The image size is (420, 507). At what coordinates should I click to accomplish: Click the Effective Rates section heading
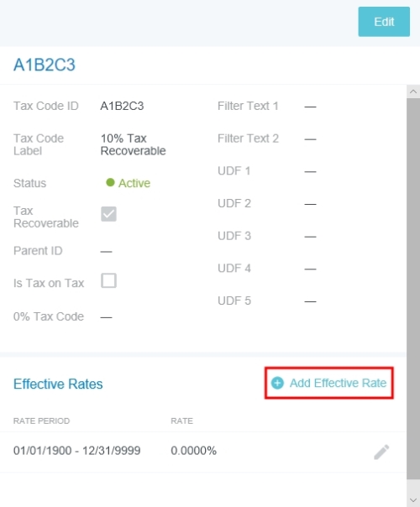pos(58,384)
